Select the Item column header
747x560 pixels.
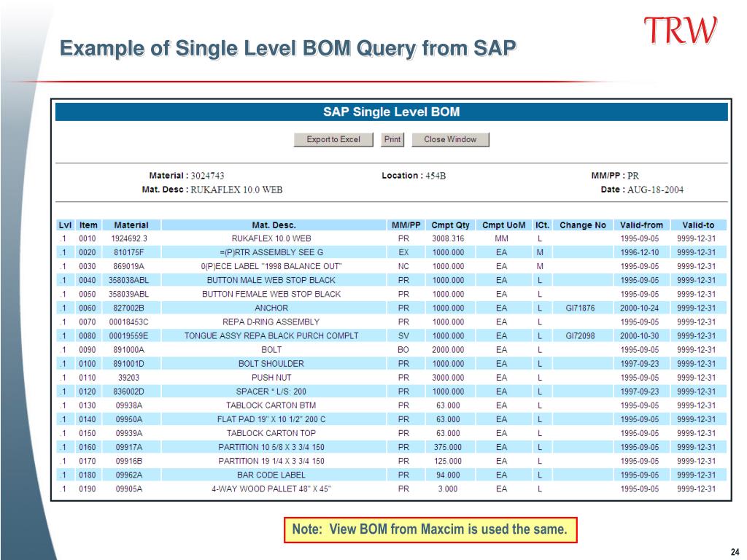pos(88,225)
